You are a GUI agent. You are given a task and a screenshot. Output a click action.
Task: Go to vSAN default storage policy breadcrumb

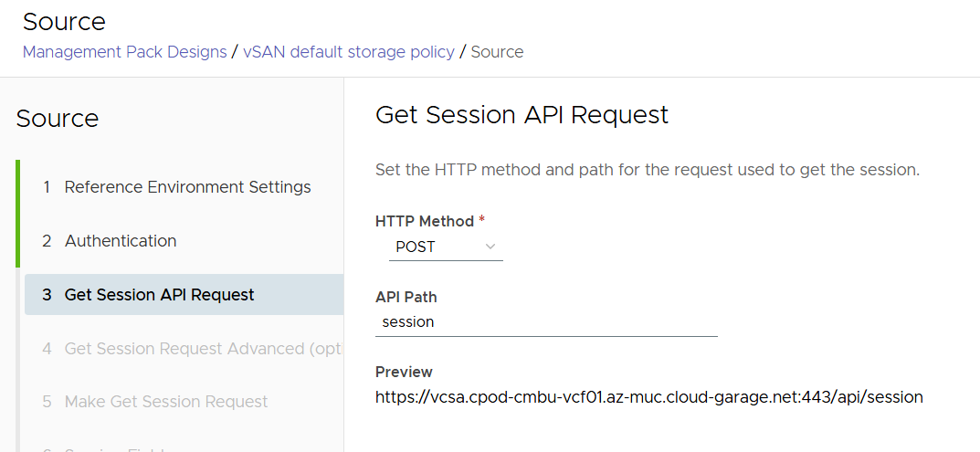click(x=349, y=52)
